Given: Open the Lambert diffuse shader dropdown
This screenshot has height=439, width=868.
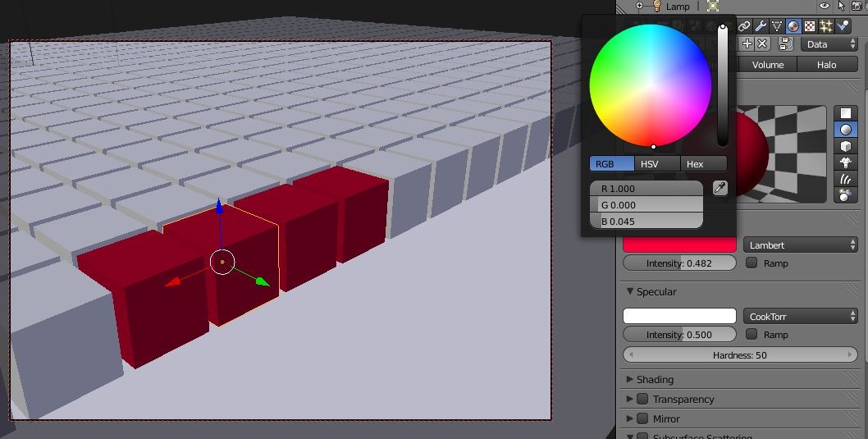Looking at the screenshot, I should [801, 245].
